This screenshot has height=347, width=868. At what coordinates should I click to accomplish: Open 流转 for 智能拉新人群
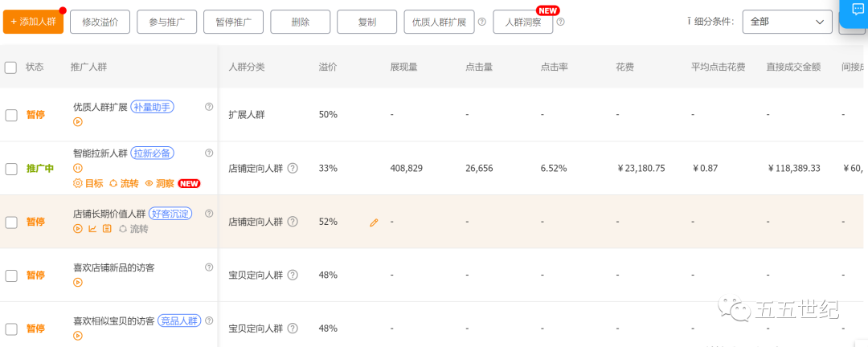[x=124, y=183]
